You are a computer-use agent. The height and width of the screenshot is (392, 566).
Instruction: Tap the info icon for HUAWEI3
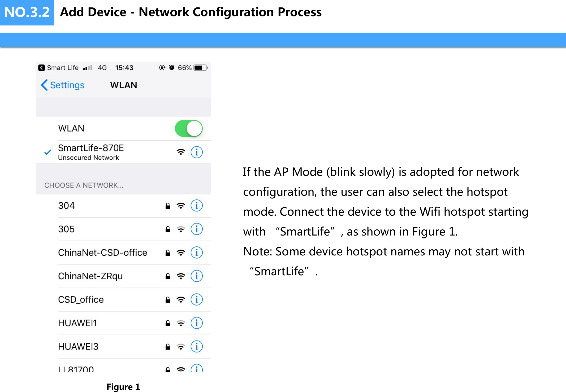(197, 346)
